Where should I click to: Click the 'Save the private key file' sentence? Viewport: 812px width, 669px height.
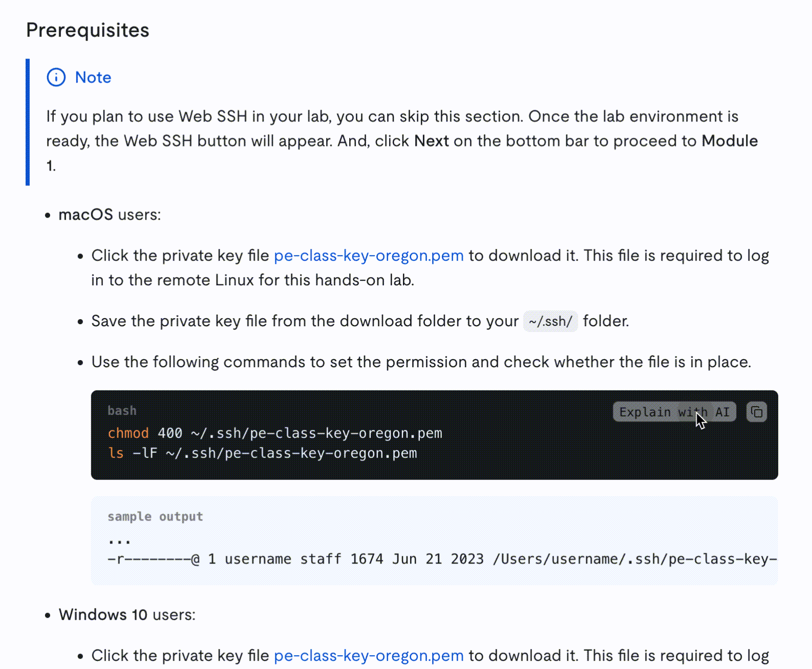(x=305, y=321)
